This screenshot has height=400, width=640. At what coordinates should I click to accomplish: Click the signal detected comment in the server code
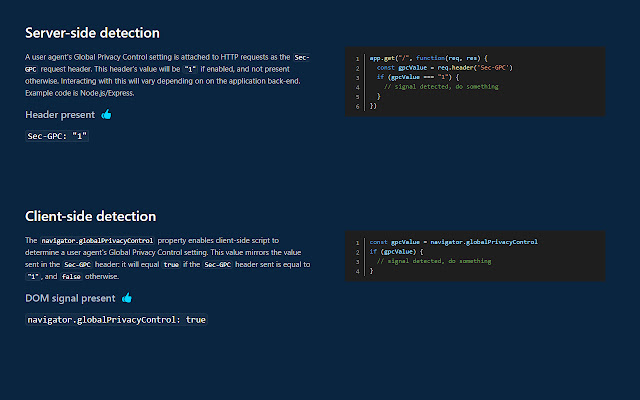(x=441, y=86)
